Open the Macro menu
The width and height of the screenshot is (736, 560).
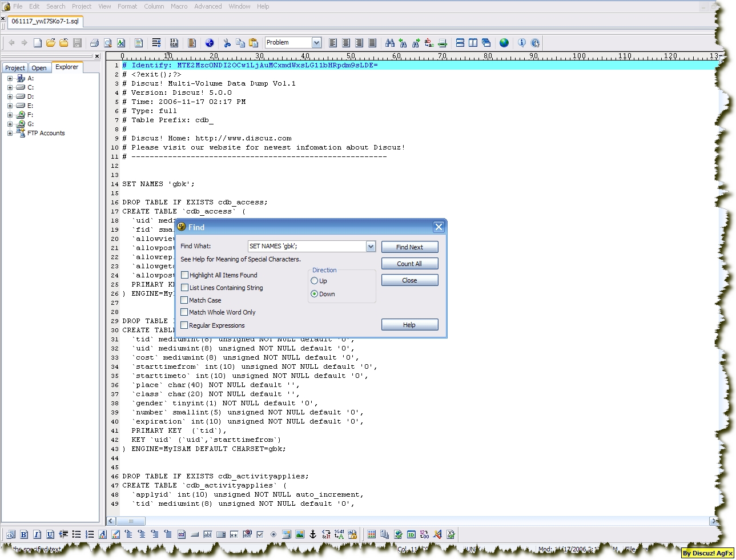pos(179,6)
